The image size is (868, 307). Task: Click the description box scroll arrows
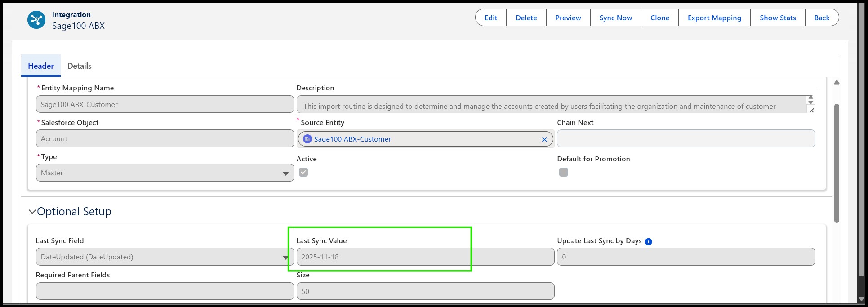[x=810, y=100]
